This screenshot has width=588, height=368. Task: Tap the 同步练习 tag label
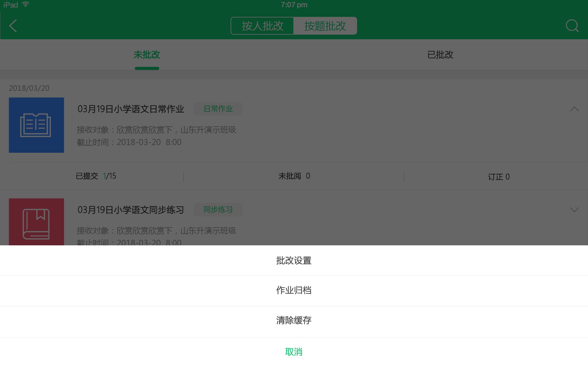tap(218, 210)
